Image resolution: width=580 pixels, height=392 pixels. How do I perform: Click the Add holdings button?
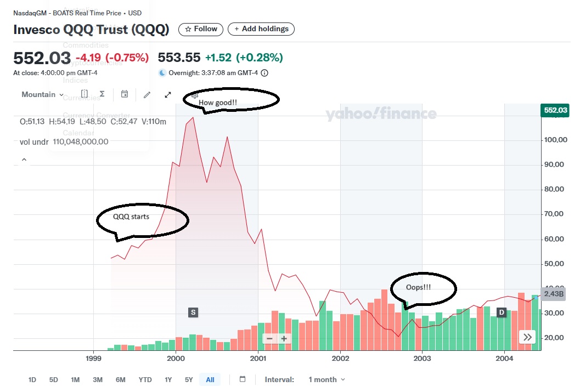point(261,29)
